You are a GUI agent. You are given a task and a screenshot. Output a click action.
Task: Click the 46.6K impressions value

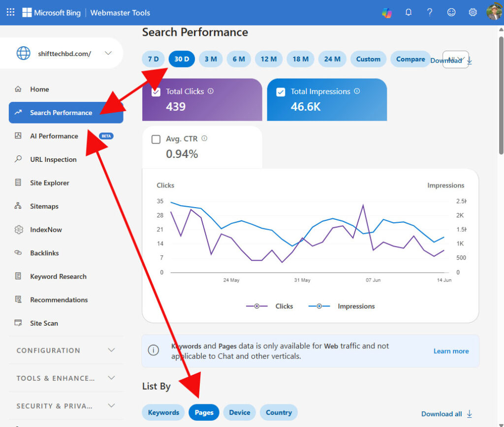(306, 106)
